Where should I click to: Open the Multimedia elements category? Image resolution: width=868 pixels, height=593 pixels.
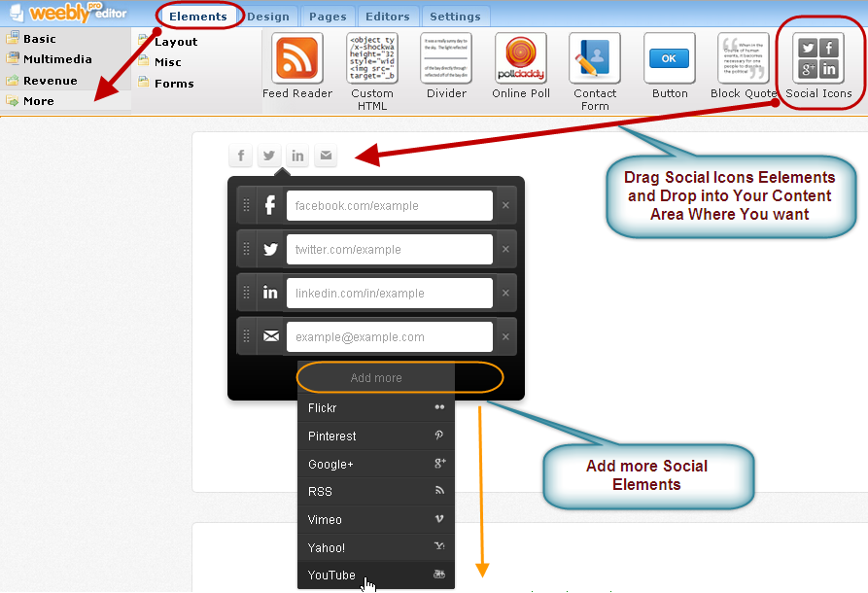point(56,59)
